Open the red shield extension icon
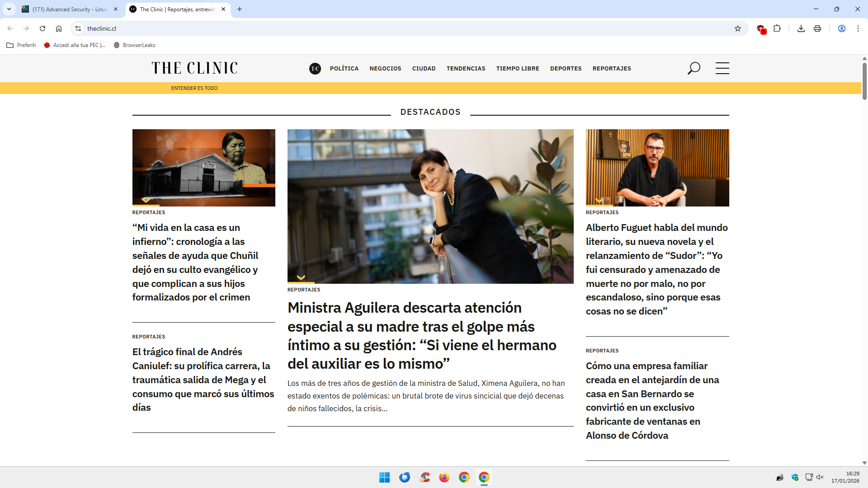 (761, 28)
